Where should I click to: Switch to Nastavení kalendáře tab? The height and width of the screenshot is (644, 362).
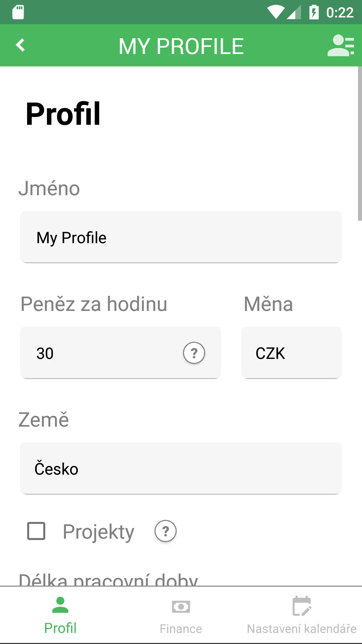coord(302,629)
